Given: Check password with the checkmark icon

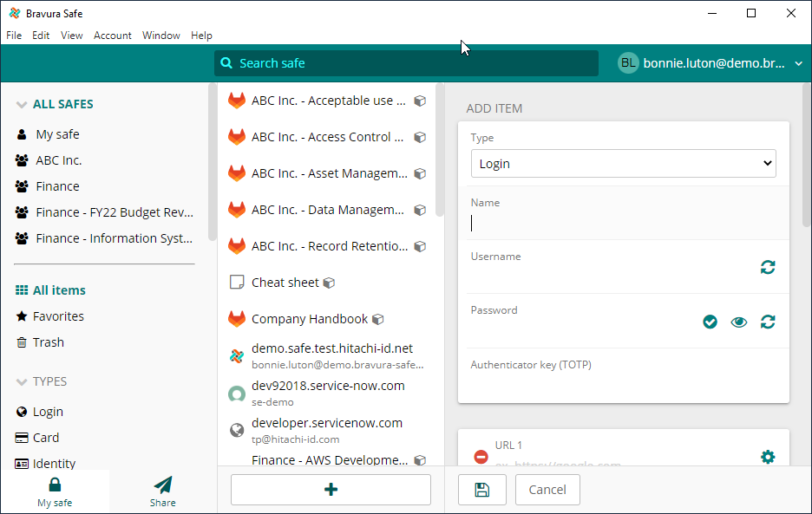Looking at the screenshot, I should point(710,322).
